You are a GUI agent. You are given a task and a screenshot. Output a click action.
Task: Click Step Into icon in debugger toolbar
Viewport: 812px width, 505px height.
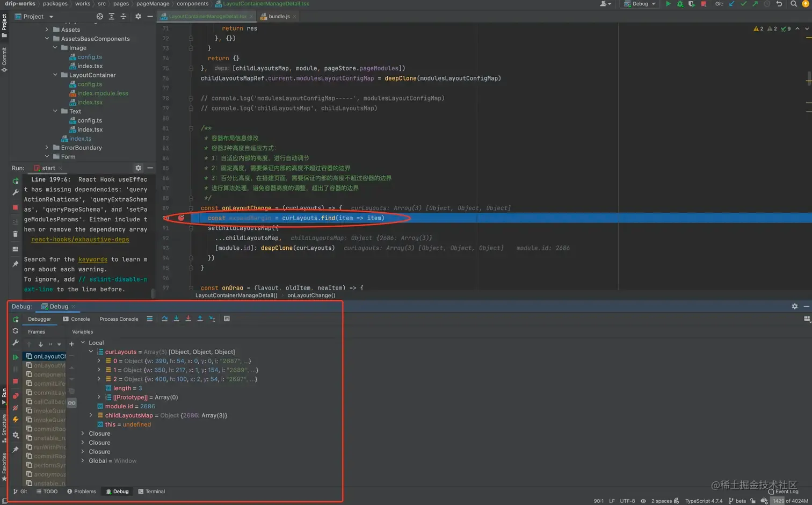(176, 319)
